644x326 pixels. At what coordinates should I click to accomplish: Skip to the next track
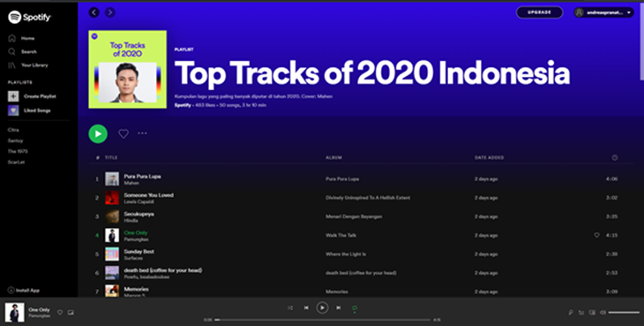(x=339, y=307)
